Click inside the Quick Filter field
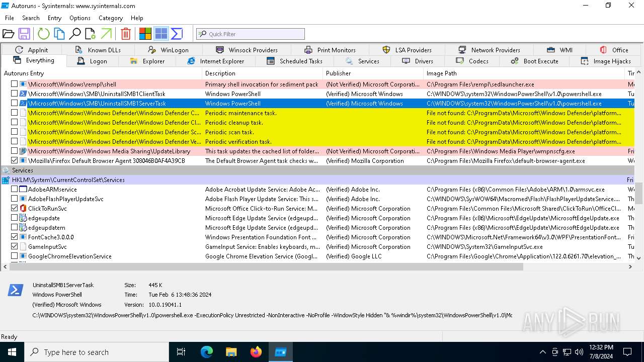 [251, 34]
